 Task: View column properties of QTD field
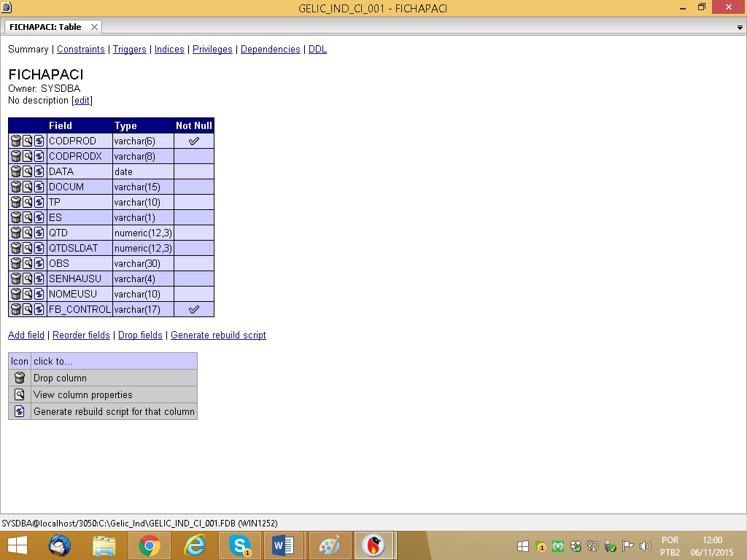pos(28,233)
